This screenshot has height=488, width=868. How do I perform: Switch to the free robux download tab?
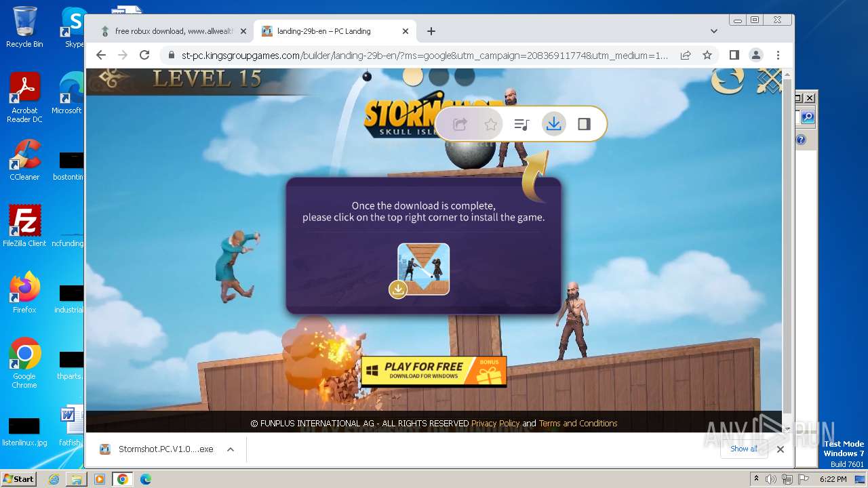(174, 31)
